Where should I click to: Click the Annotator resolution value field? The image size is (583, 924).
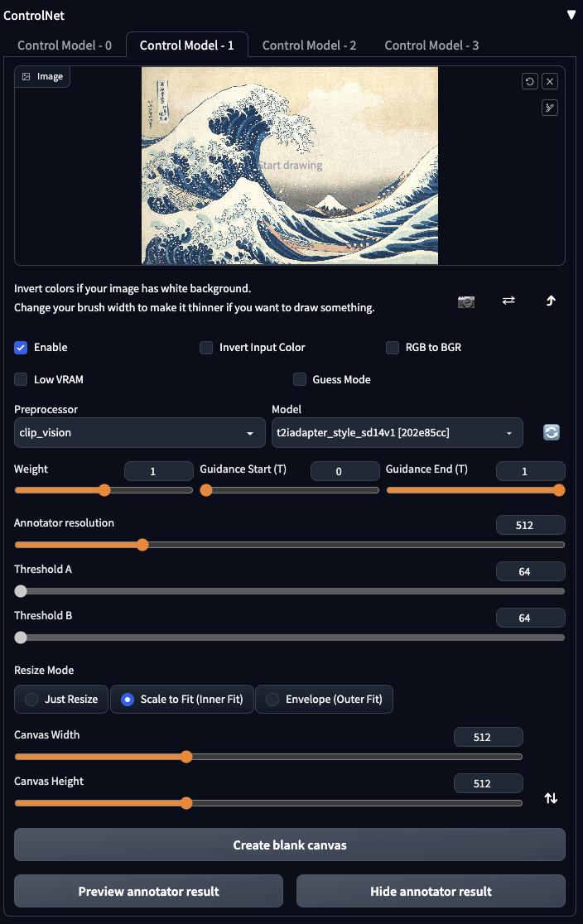click(531, 525)
